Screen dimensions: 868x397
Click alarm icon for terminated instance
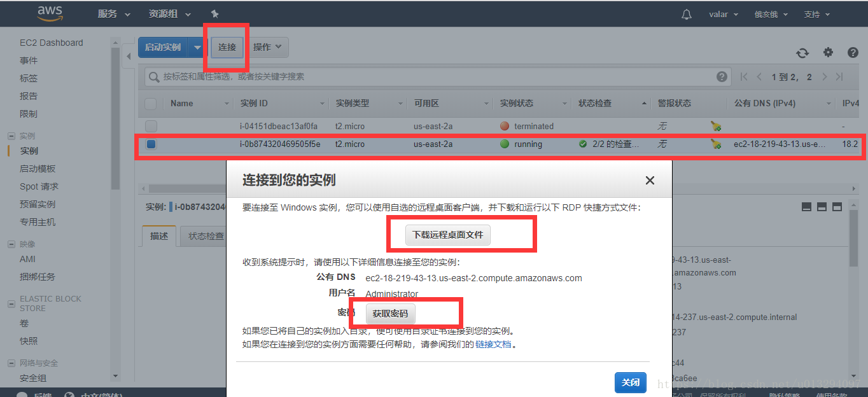716,126
